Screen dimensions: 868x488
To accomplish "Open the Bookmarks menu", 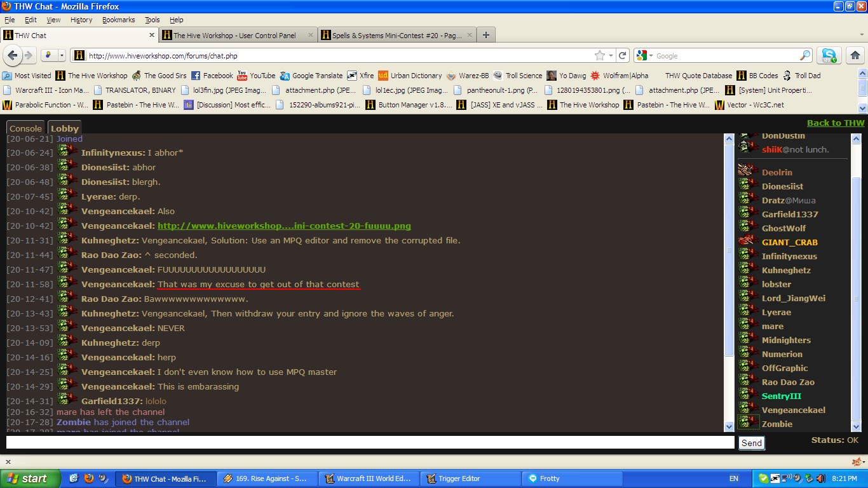I will pyautogui.click(x=119, y=20).
